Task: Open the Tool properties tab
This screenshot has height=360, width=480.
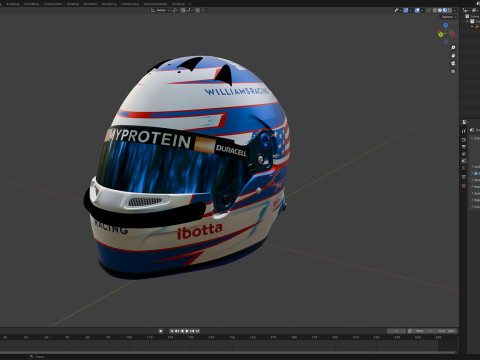Action: click(464, 131)
